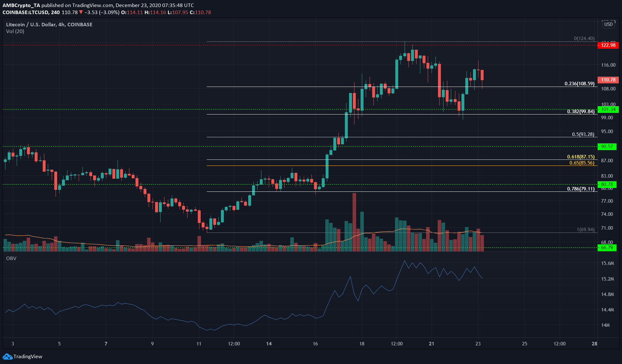
Task: Click date 14 on time axis
Action: 269,344
